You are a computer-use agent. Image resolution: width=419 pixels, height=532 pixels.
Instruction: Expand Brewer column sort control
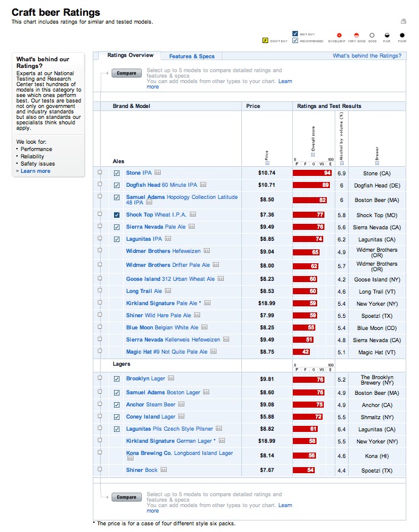tap(377, 163)
